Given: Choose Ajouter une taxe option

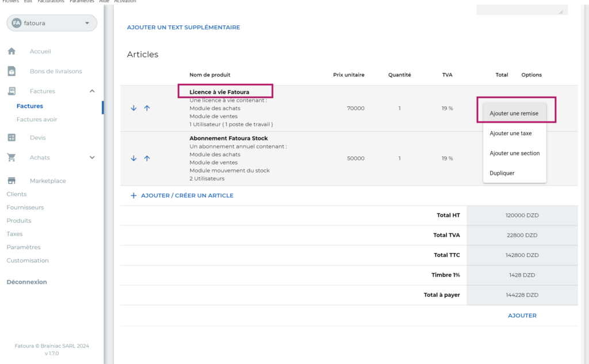Looking at the screenshot, I should [x=510, y=133].
